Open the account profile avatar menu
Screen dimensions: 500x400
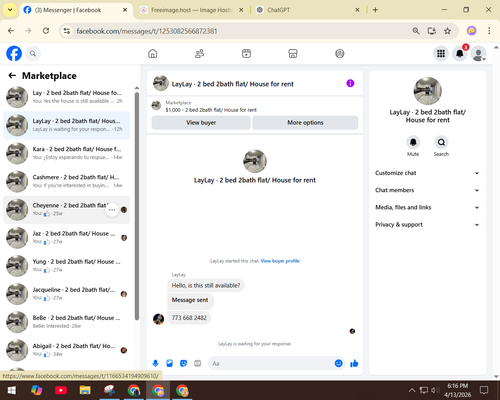pyautogui.click(x=478, y=53)
